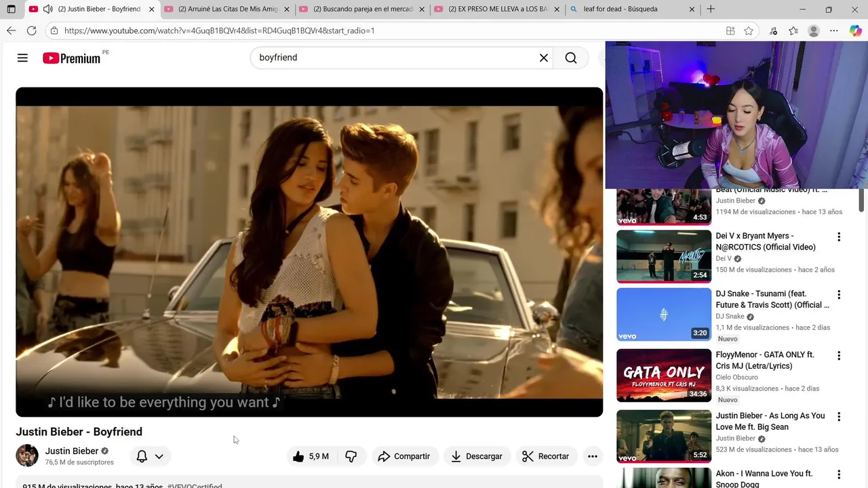Open options for FloyyMenor GATA ONLY video
Viewport: 868px width, 488px height.
pos(839,356)
